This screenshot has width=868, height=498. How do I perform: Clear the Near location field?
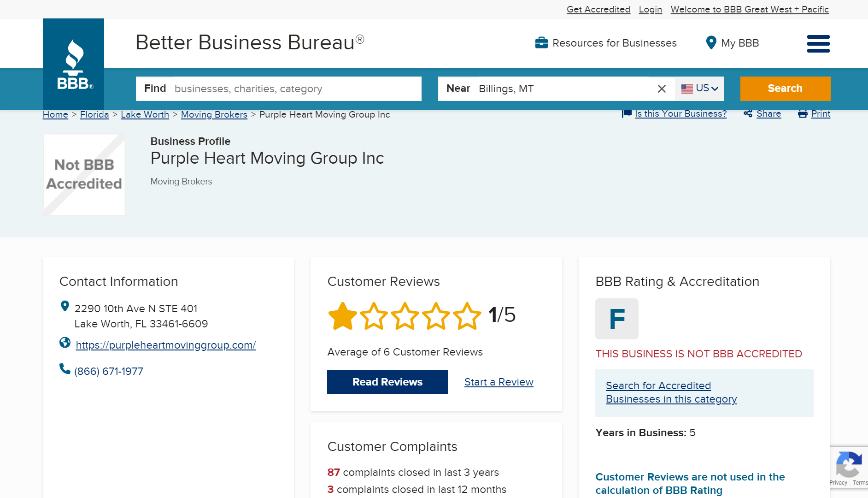coord(662,89)
